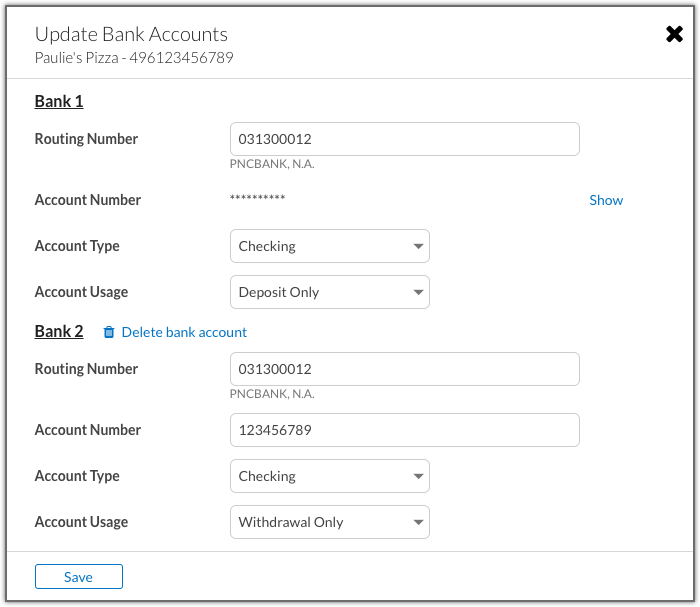This screenshot has width=700, height=607.
Task: Open Bank 1 Account Usage dropdown
Action: (330, 292)
